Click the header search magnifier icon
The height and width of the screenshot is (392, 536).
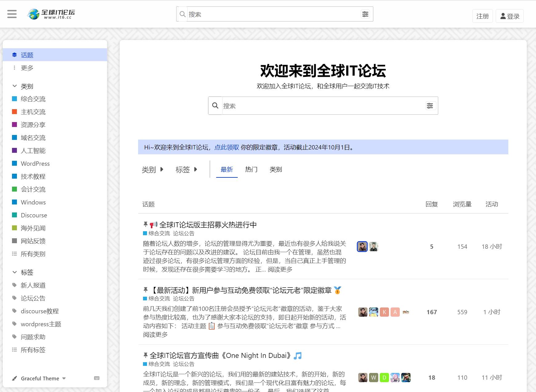point(183,14)
